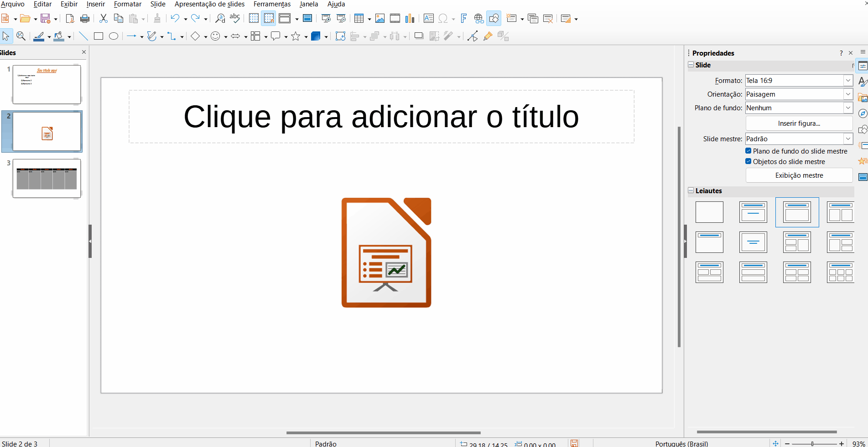This screenshot has height=447, width=868.
Task: Select slide 1 thumbnail
Action: coord(47,84)
